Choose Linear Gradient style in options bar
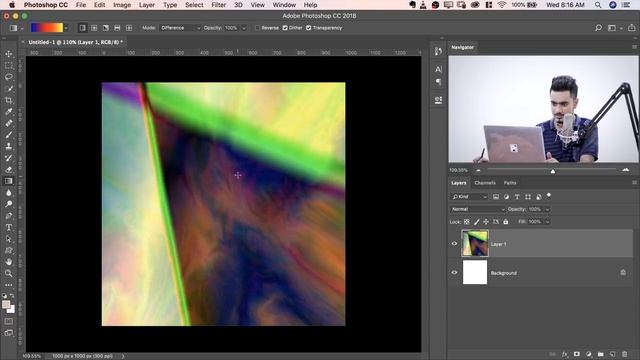The image size is (640, 360). pos(82,28)
